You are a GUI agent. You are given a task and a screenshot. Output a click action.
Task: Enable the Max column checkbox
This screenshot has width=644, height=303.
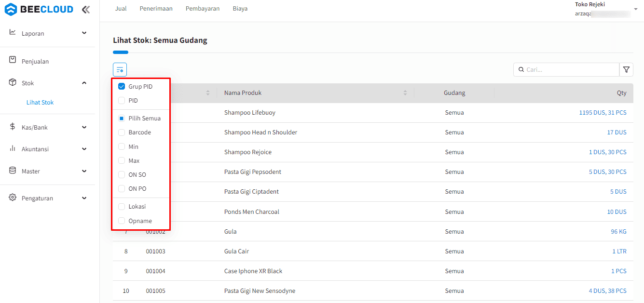tap(122, 160)
